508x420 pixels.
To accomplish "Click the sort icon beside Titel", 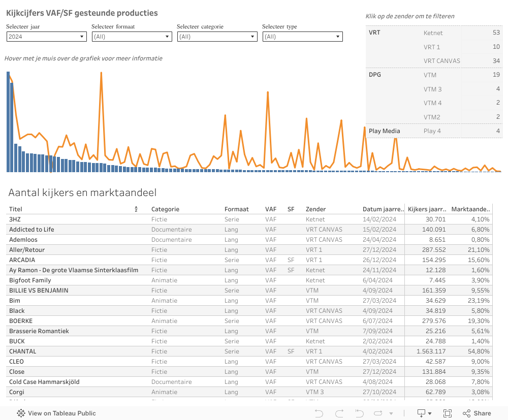I will tap(136, 209).
